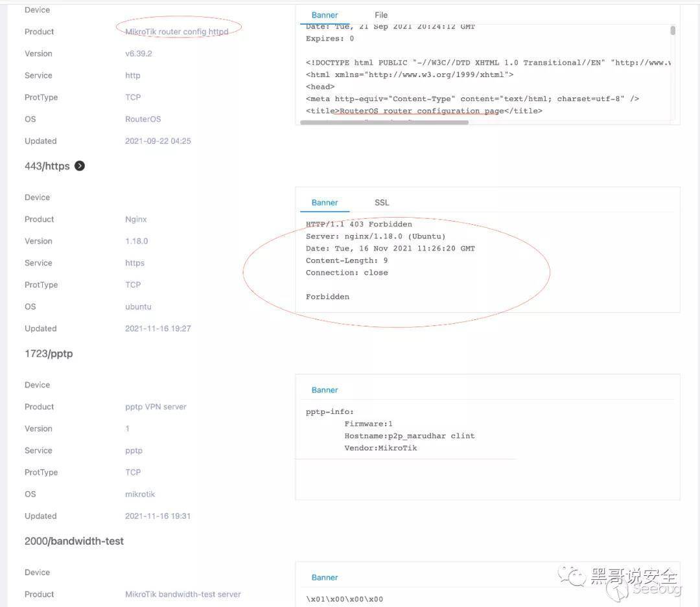The width and height of the screenshot is (700, 607).
Task: Click the Nginx product value
Action: (135, 219)
